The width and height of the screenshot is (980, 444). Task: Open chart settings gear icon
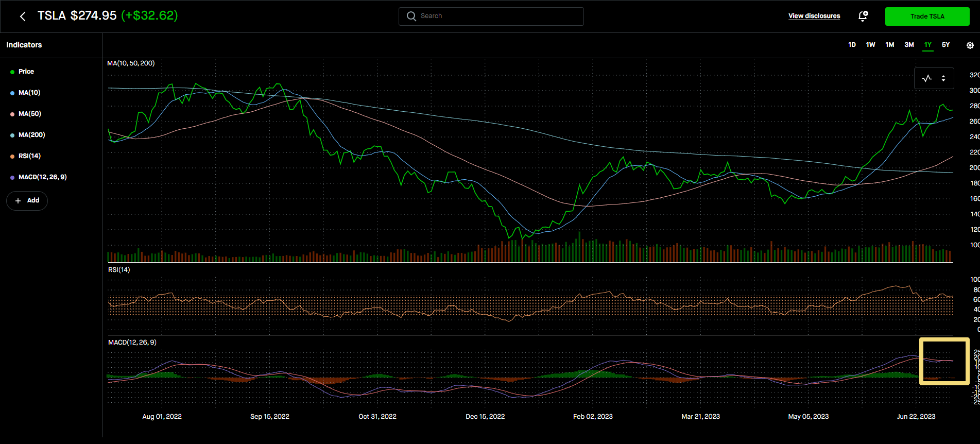coord(970,45)
